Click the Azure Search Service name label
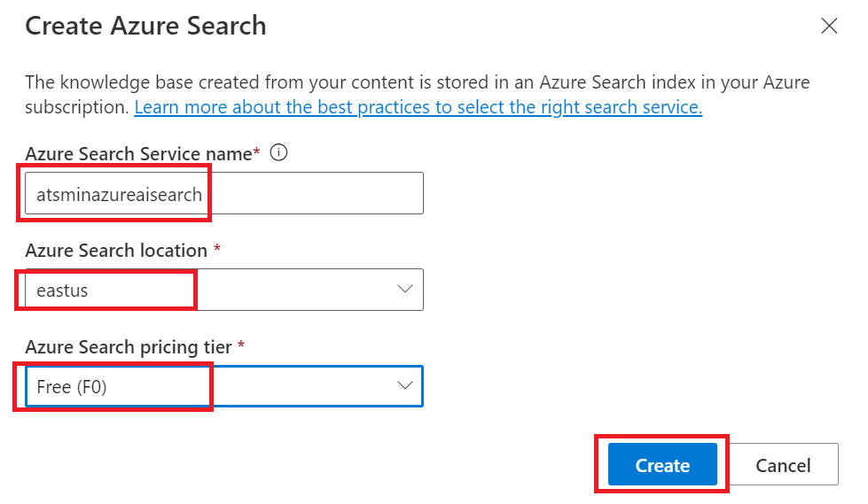Screen dimensions: 868x504 point(138,153)
